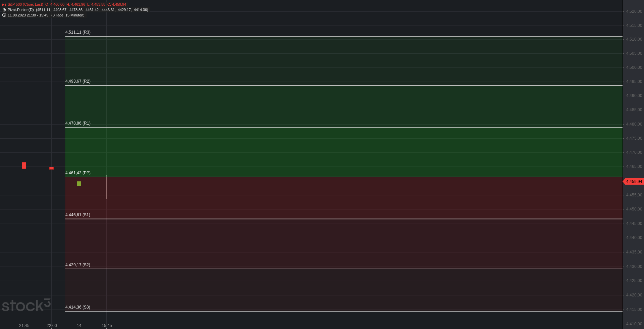Select the red current price tag 4.459,94

(x=633, y=182)
